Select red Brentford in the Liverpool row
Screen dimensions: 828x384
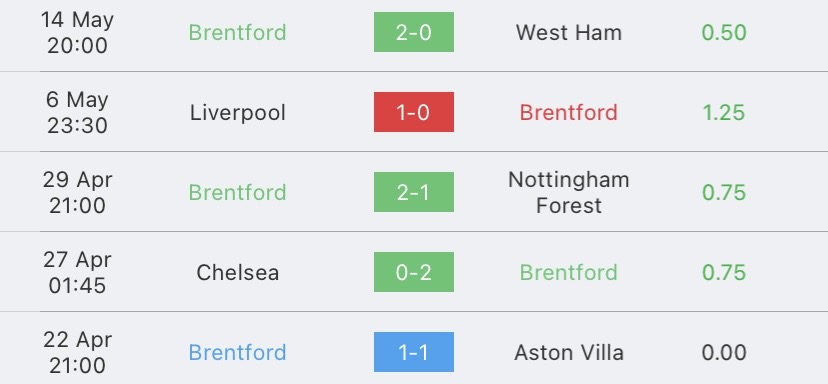(x=569, y=113)
